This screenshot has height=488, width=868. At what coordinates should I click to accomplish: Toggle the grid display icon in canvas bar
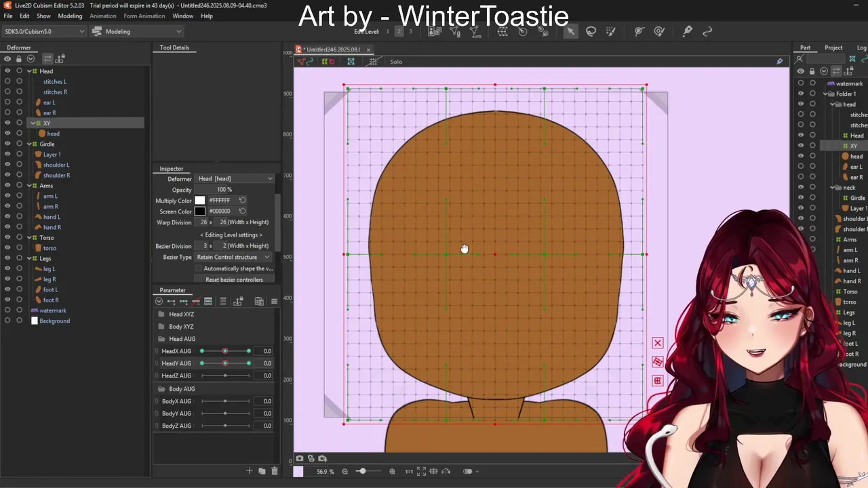(x=373, y=62)
